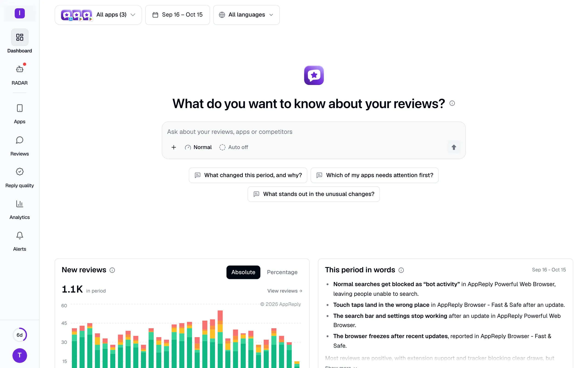Image resolution: width=588 pixels, height=368 pixels.
Task: Click 'The search bar and settings stop working' text
Action: point(390,316)
